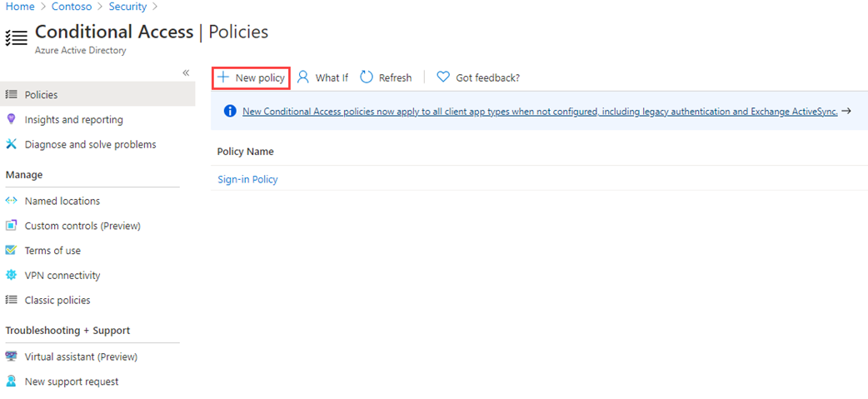
Task: Click the Insights and reporting lightbulb icon
Action: [11, 120]
